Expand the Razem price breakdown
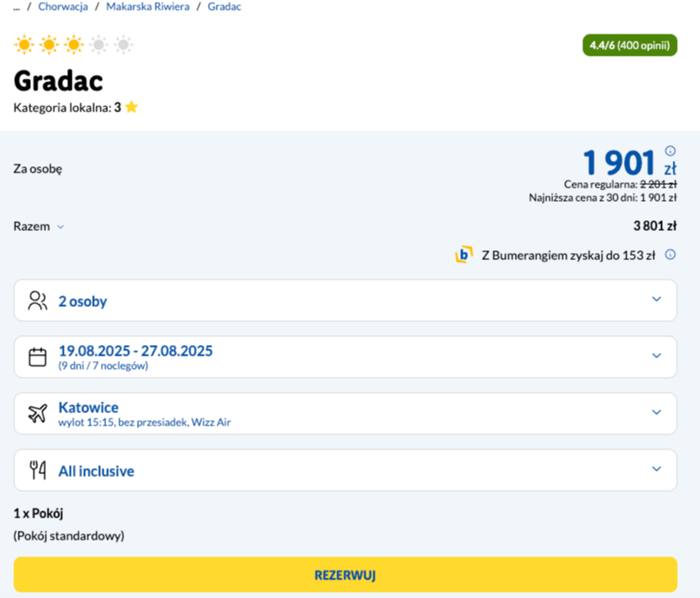This screenshot has height=598, width=700. pyautogui.click(x=39, y=226)
